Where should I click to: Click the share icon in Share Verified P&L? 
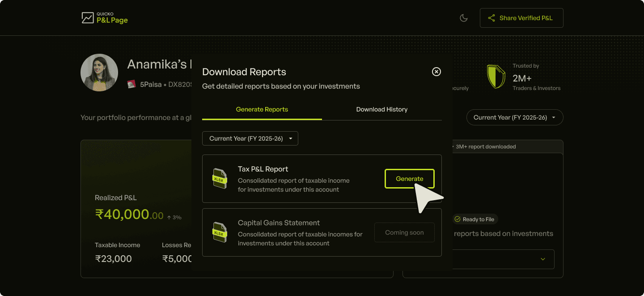click(x=491, y=18)
